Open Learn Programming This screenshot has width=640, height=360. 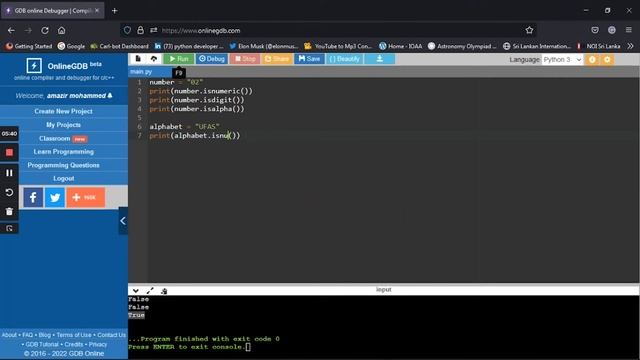63,151
